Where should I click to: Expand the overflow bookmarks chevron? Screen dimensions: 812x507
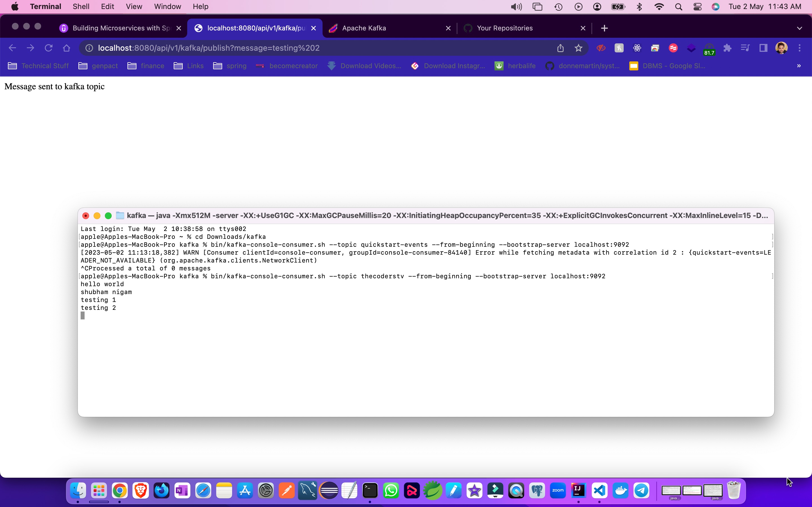[799, 66]
